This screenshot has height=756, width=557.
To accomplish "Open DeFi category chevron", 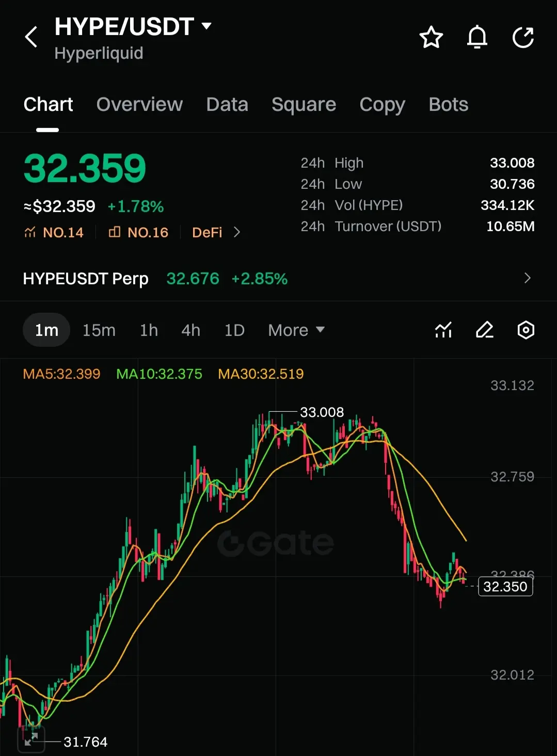I will pos(237,232).
